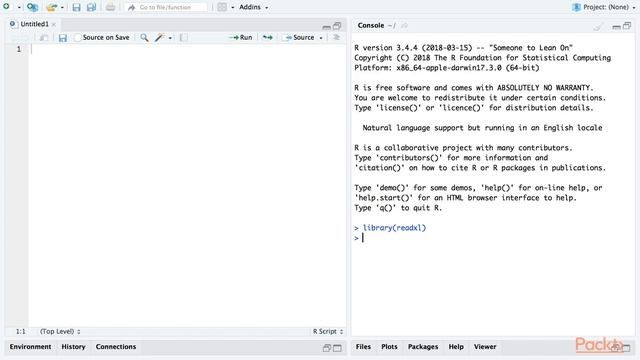Open the workspace panes grid icon
Screen dimensions: 640x360
(222, 7)
